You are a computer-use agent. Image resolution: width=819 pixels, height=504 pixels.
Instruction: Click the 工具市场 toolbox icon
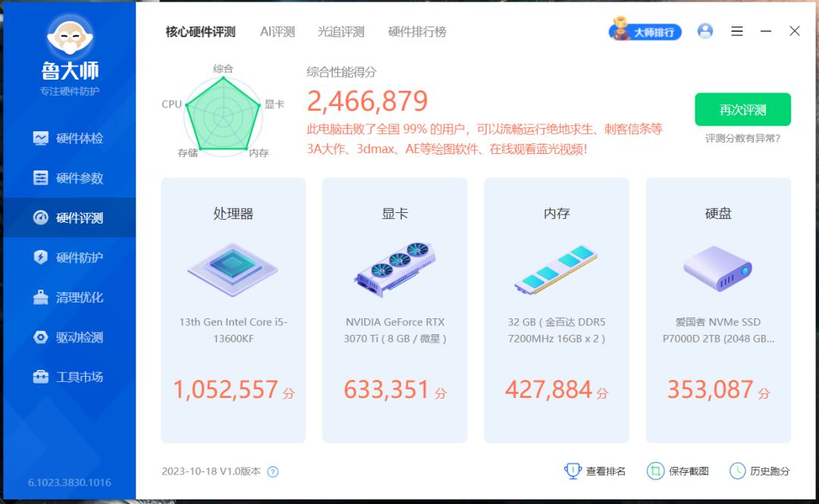[41, 377]
